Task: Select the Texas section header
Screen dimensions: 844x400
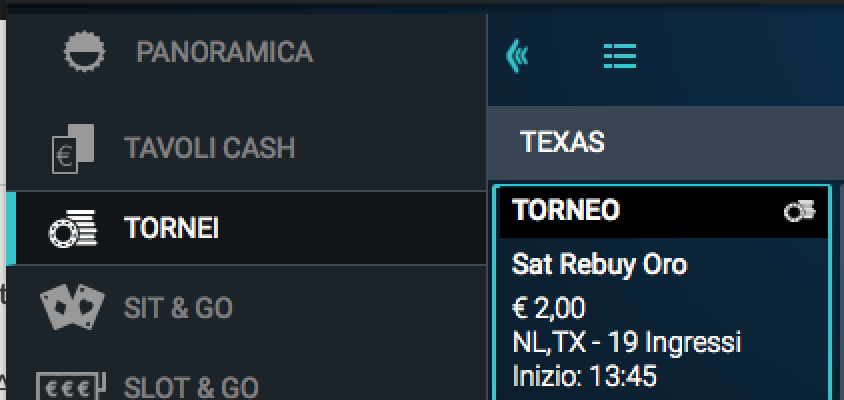Action: tap(562, 142)
